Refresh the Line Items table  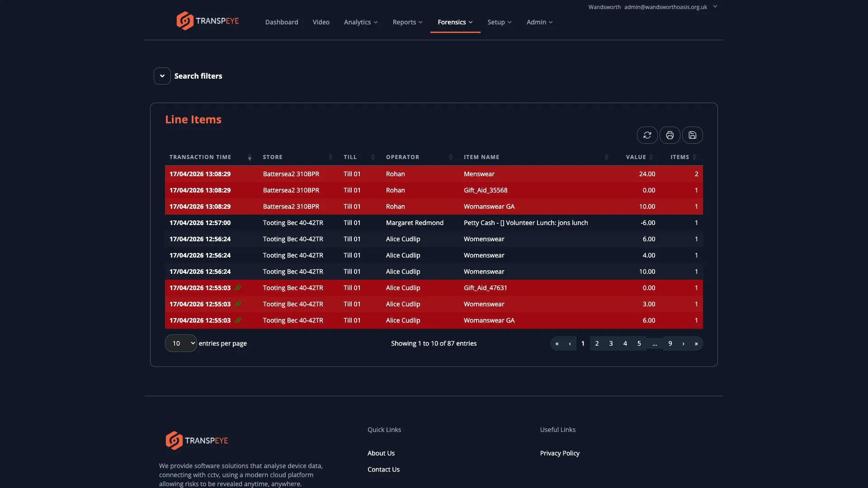tap(647, 135)
